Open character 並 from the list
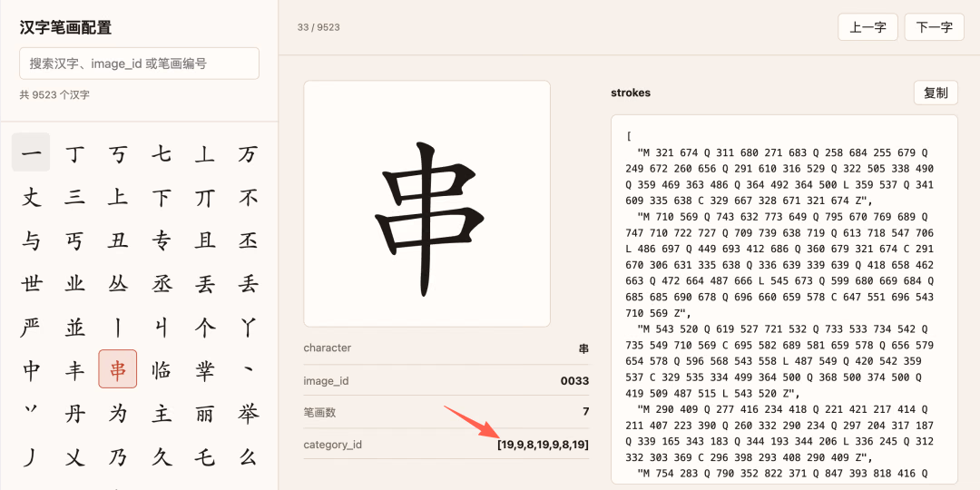The width and height of the screenshot is (980, 490). pos(74,327)
